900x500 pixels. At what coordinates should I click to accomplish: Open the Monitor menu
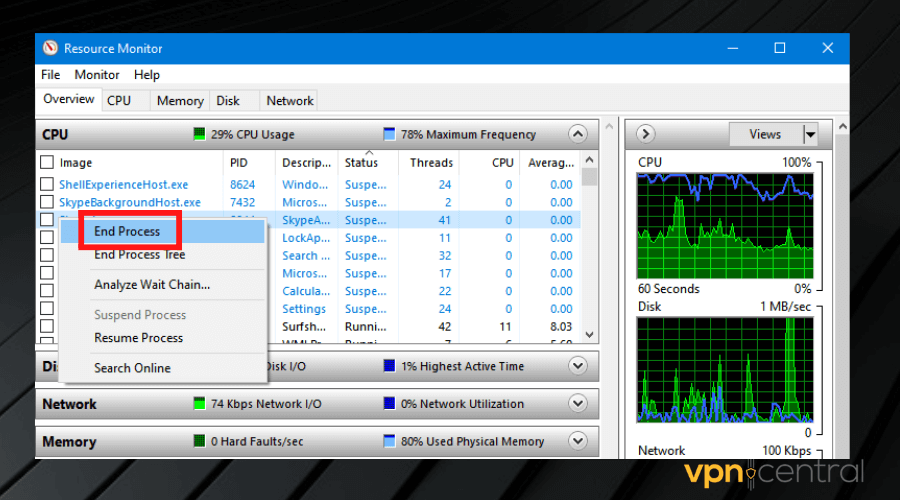click(97, 75)
